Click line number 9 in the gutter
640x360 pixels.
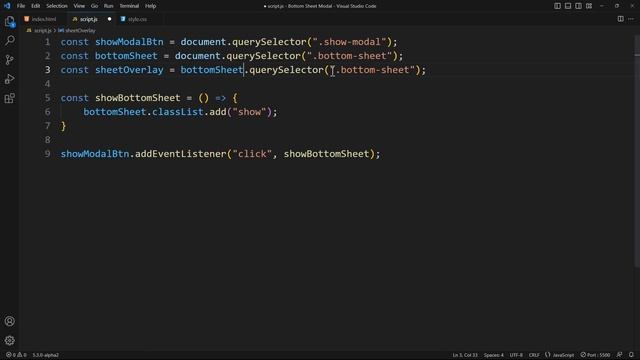pos(47,154)
